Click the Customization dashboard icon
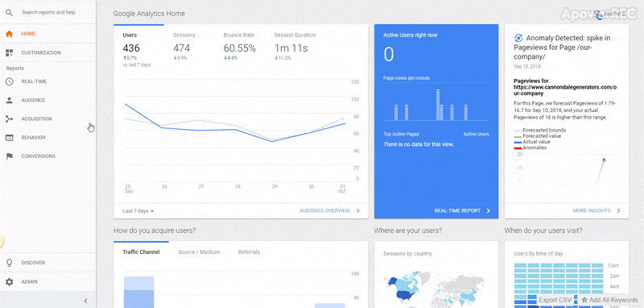644x308 pixels. pyautogui.click(x=9, y=52)
